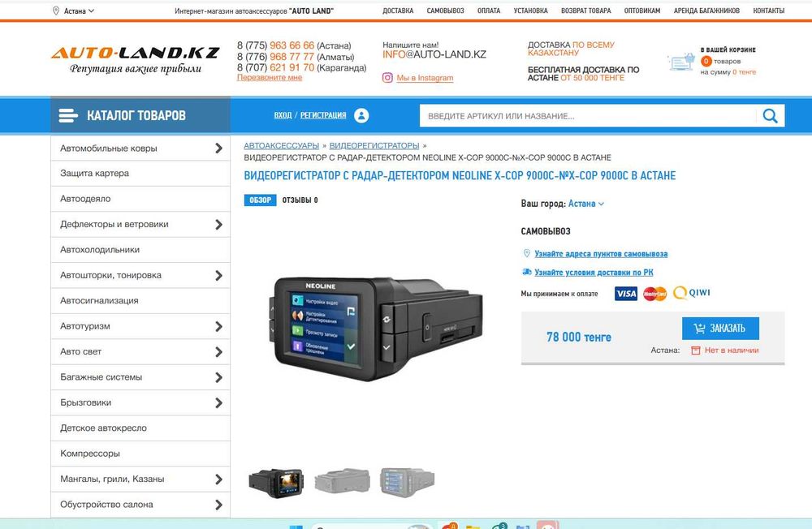Select the first product thumbnail
This screenshot has width=812, height=529.
[x=276, y=483]
